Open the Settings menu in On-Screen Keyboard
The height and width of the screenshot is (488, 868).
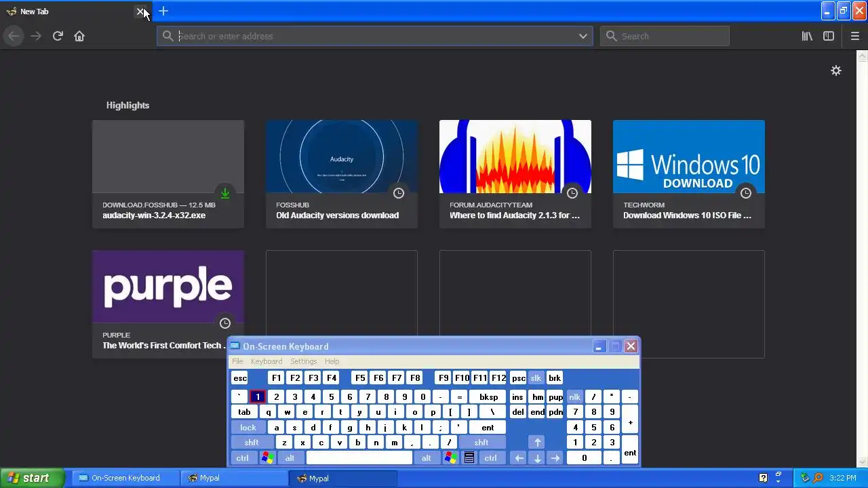point(303,361)
